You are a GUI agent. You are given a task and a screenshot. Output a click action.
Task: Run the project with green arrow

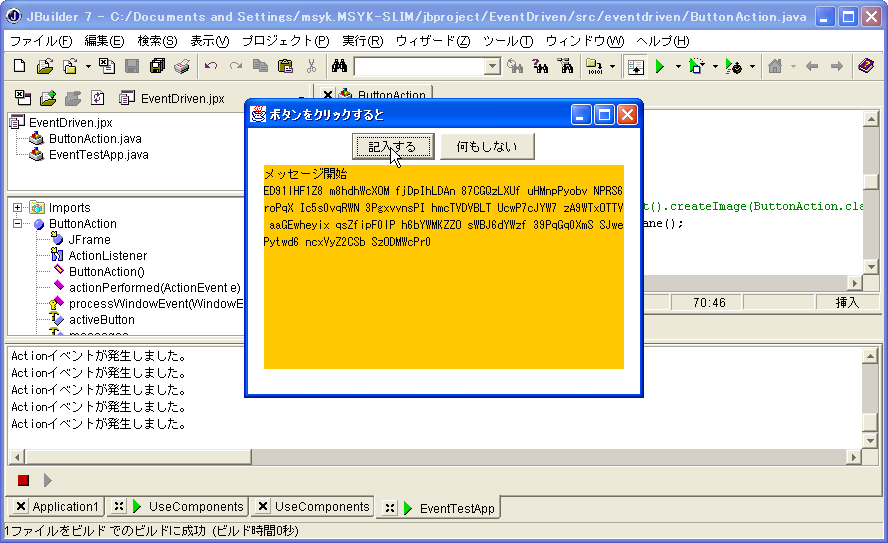pos(660,66)
